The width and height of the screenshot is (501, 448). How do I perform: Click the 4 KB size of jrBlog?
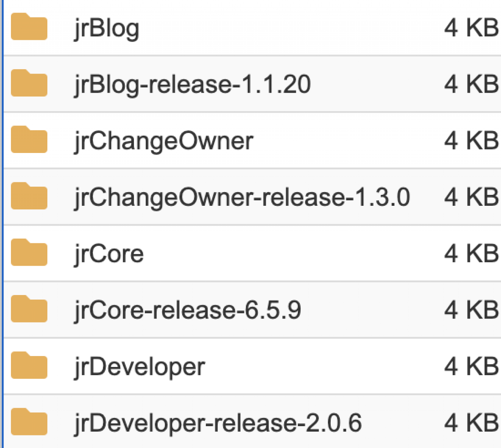click(471, 28)
